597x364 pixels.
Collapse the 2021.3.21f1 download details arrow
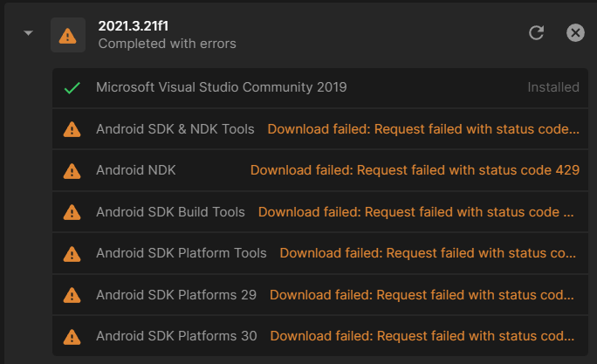(x=28, y=33)
